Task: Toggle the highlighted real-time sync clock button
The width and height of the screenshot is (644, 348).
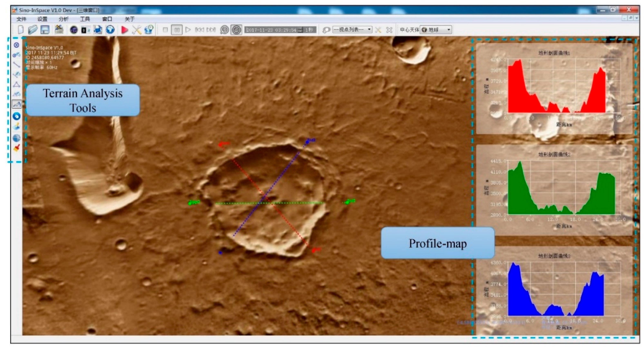Action: [x=236, y=30]
